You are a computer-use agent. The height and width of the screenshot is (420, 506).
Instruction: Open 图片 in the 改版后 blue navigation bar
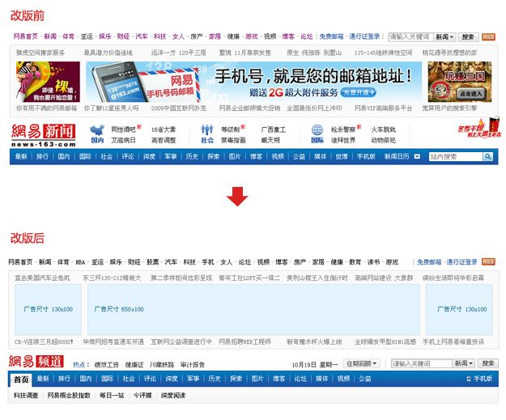pyautogui.click(x=257, y=379)
